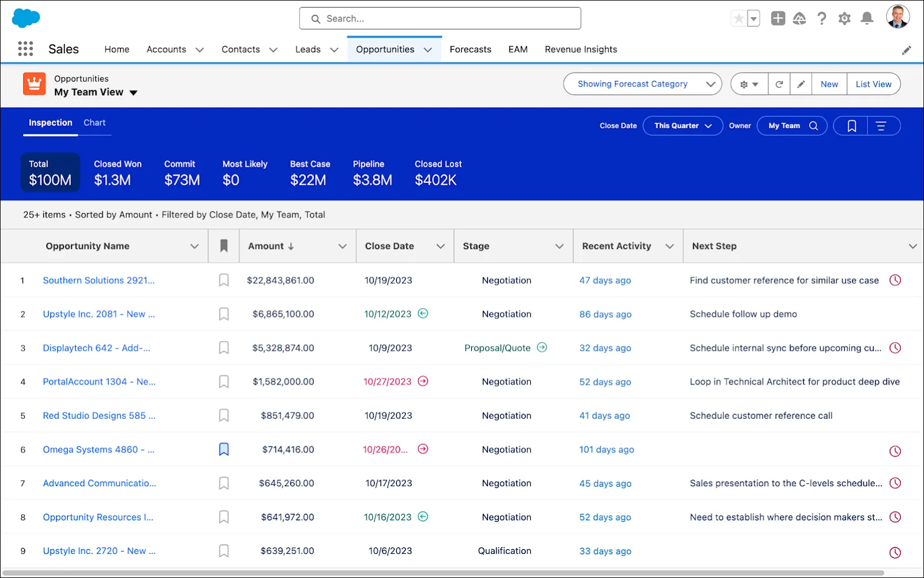This screenshot has height=578, width=924.
Task: Open Forecasts tab
Action: [470, 50]
